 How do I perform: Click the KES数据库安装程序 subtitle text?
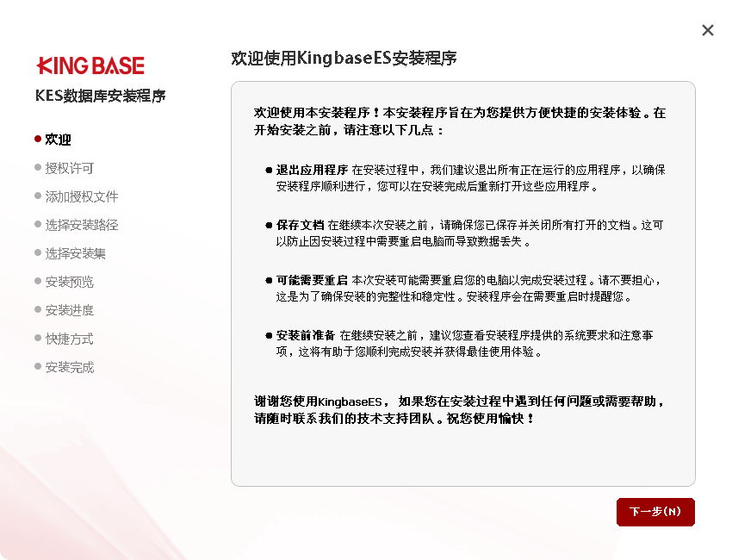[100, 96]
